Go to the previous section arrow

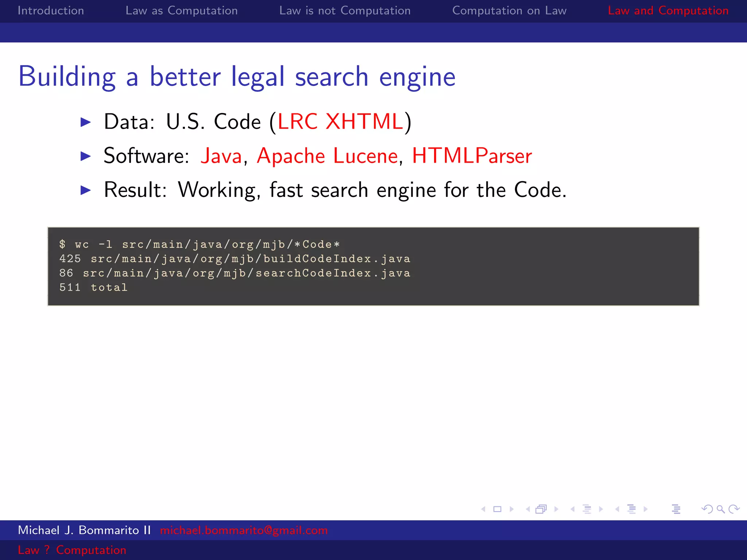click(x=617, y=509)
